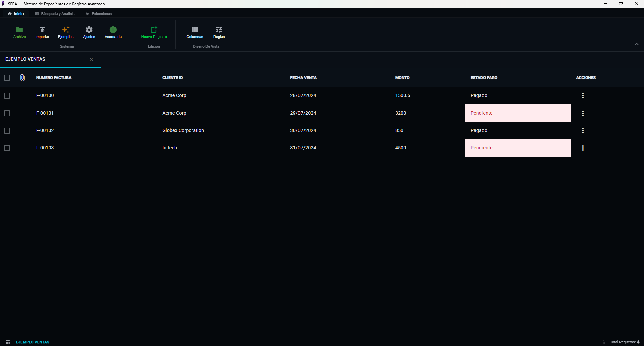Screen dimensions: 644x346
Task: Open actions menu for F-00103
Action: coord(583,148)
